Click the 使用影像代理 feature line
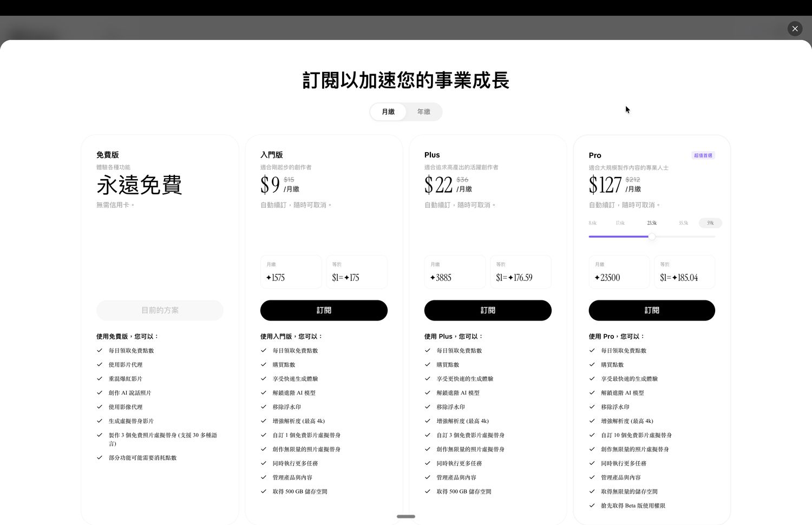 (x=126, y=407)
